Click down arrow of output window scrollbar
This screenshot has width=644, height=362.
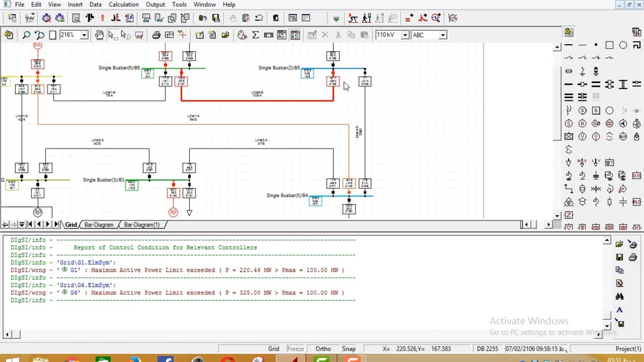point(607,326)
